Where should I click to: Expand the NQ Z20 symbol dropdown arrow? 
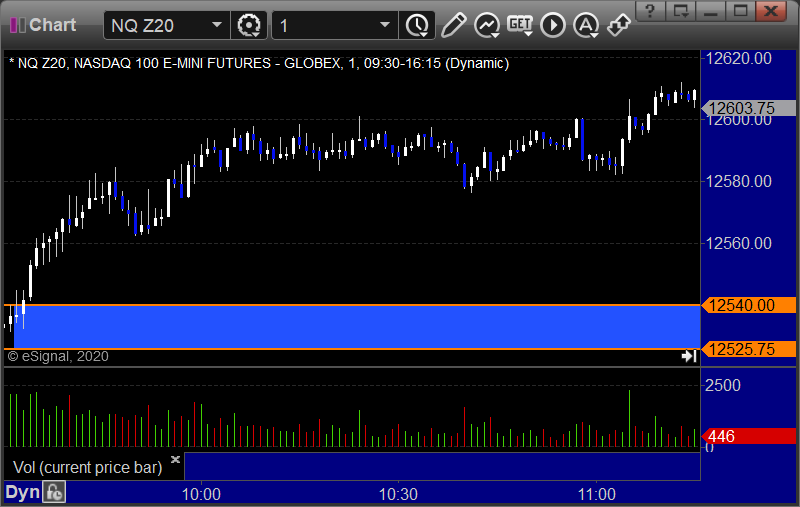[x=217, y=25]
